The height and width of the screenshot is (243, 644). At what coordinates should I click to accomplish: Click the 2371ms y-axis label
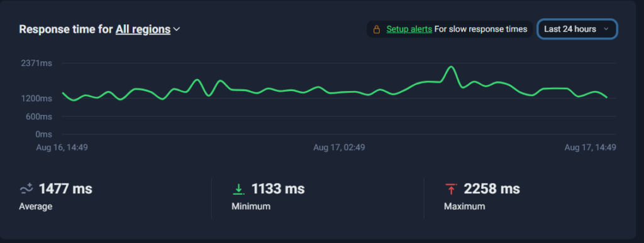coord(36,63)
